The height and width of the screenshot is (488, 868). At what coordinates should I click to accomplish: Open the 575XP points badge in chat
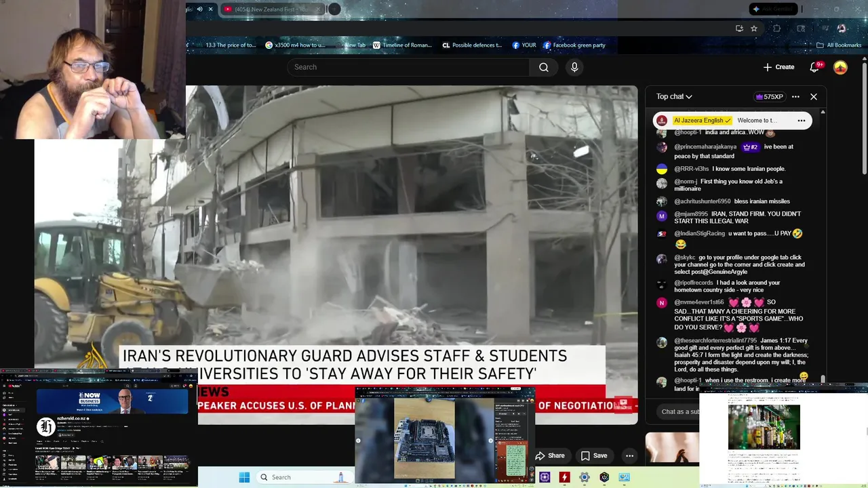[x=769, y=96]
